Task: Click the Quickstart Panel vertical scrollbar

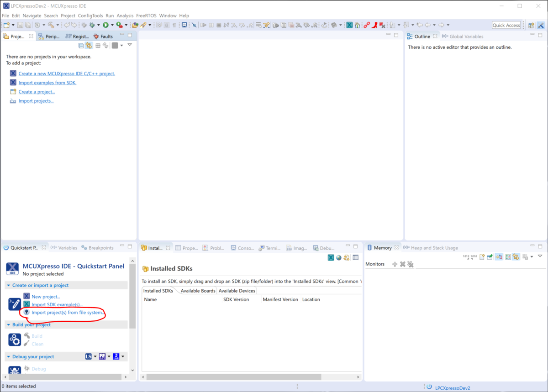Action: (x=132, y=296)
